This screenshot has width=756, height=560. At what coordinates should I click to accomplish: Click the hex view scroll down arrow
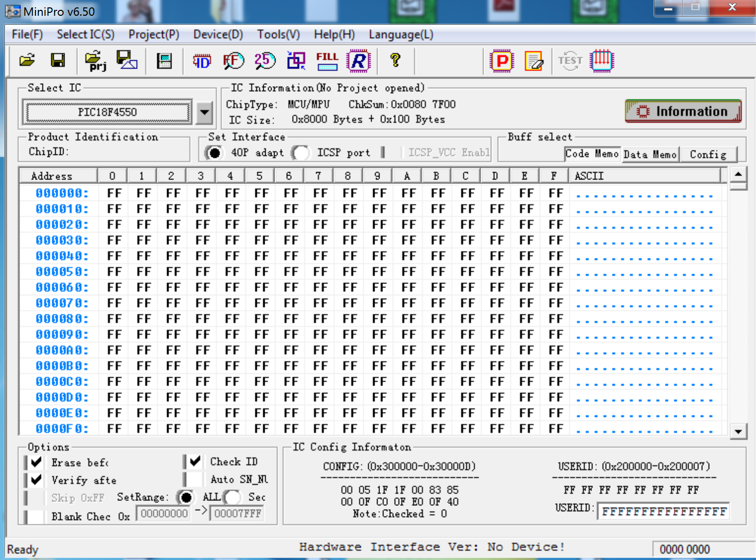[738, 431]
